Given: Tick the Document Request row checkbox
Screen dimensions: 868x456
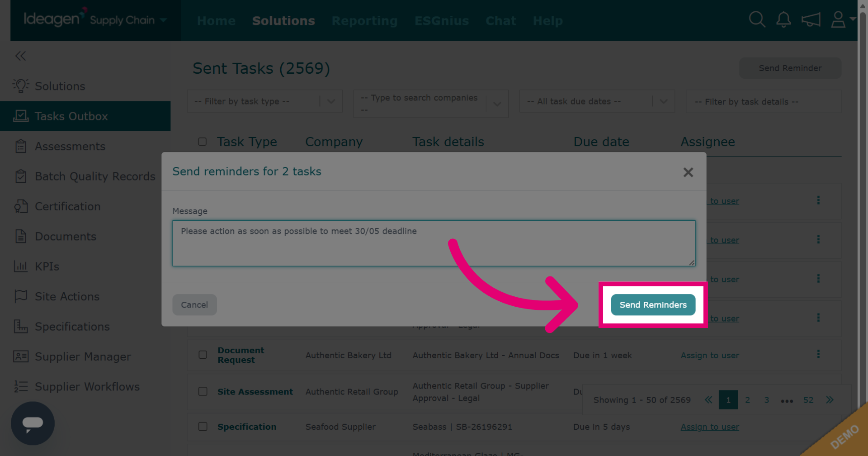Looking at the screenshot, I should pos(203,355).
